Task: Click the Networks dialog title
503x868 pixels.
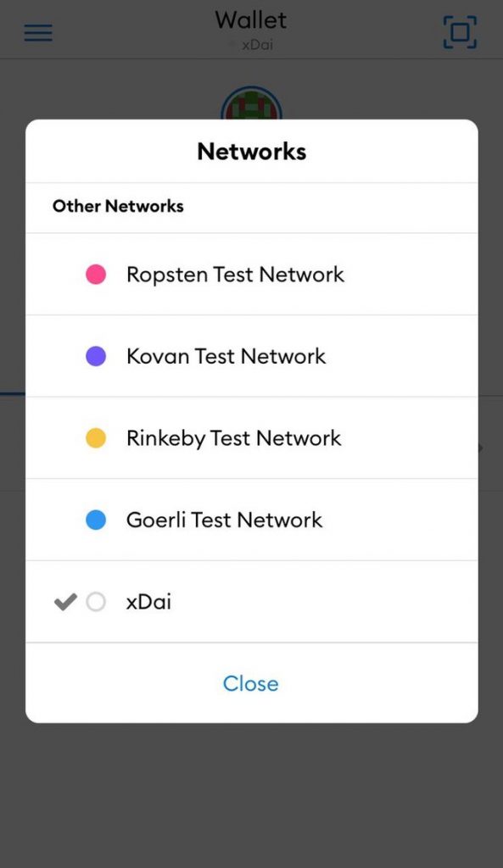Action: point(251,152)
